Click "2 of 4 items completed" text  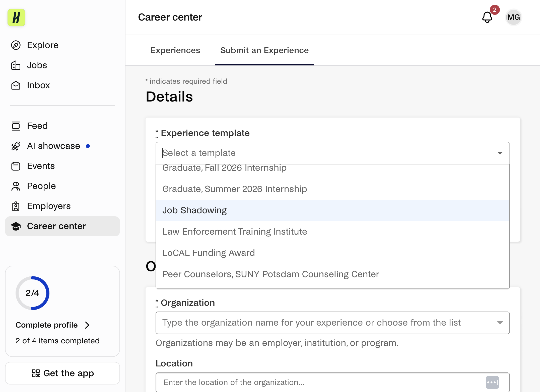[x=57, y=341]
